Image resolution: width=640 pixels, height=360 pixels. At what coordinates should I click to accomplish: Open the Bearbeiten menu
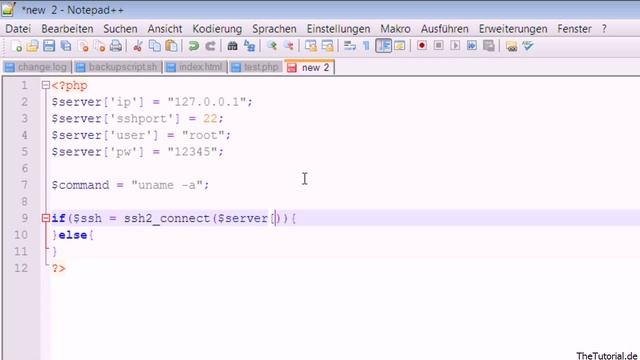coord(67,29)
